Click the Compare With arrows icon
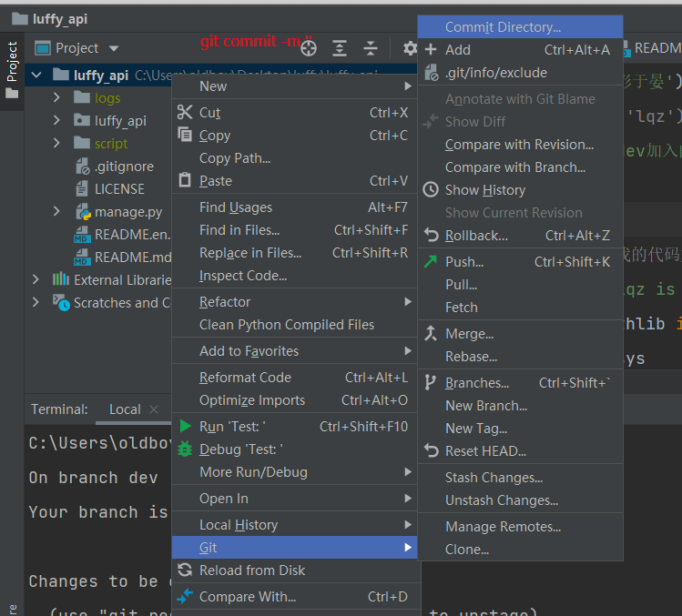The height and width of the screenshot is (616, 682). [185, 596]
